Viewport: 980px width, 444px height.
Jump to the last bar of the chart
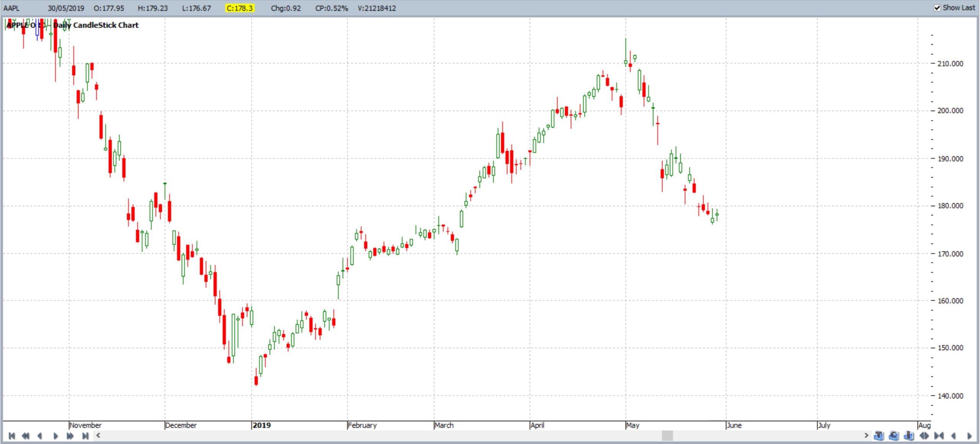point(85,436)
